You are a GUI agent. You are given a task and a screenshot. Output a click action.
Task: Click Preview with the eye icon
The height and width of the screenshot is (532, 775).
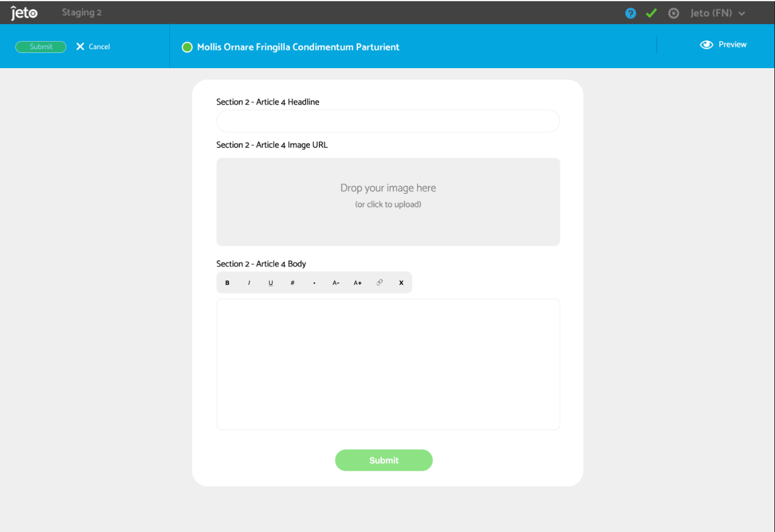coord(724,45)
